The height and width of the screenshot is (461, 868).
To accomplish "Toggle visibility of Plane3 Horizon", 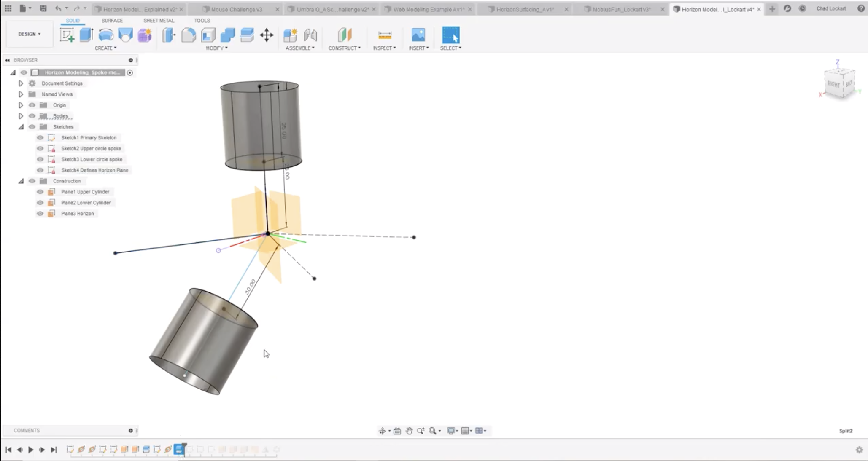I will [40, 213].
